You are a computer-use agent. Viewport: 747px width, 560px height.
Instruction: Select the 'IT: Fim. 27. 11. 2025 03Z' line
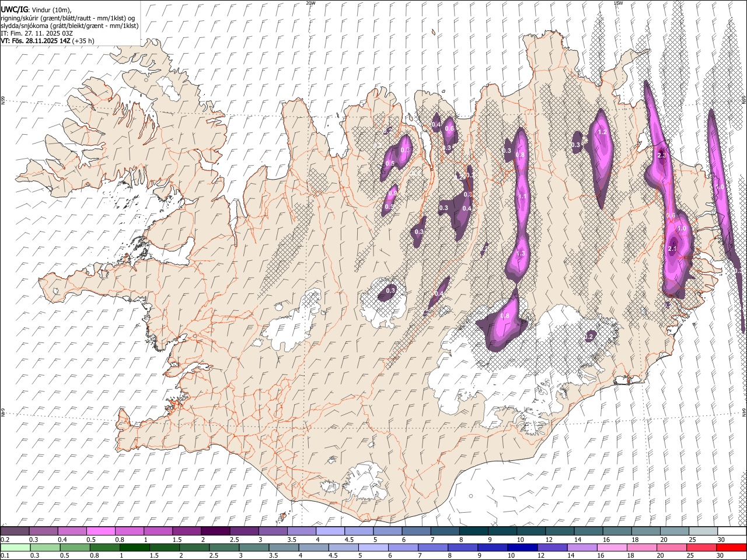click(37, 33)
